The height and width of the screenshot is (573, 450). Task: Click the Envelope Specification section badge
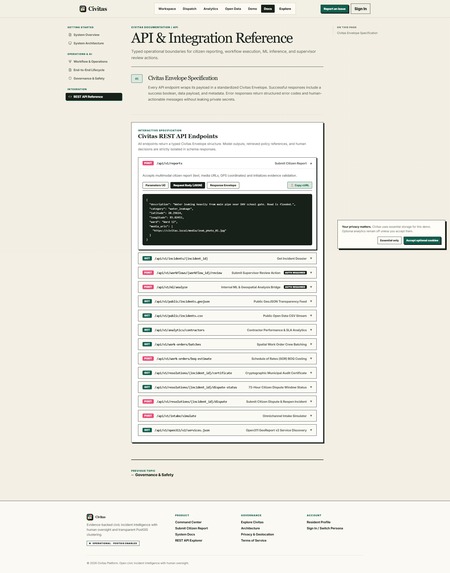click(x=137, y=79)
